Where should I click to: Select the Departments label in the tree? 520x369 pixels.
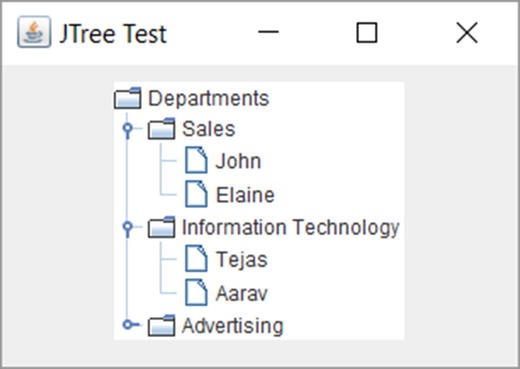(209, 98)
